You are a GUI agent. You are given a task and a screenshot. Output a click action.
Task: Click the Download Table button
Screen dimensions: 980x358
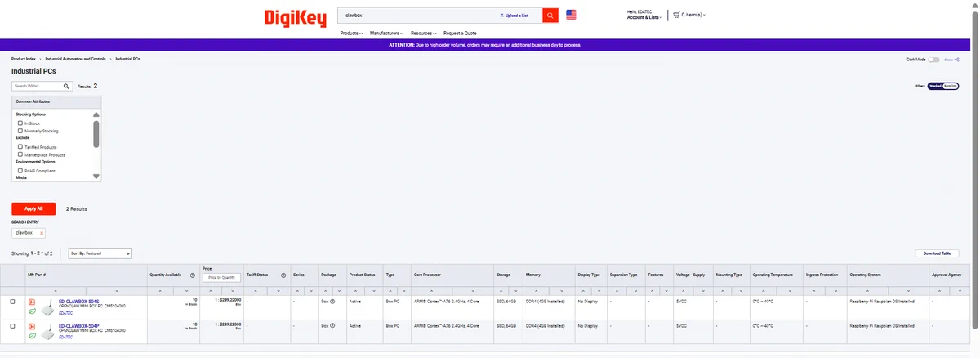click(936, 253)
